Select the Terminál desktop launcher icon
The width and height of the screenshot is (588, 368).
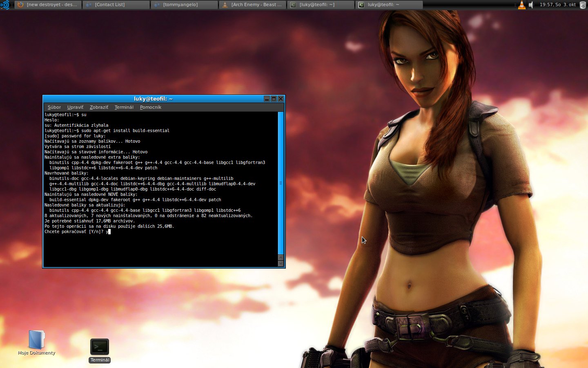click(100, 350)
